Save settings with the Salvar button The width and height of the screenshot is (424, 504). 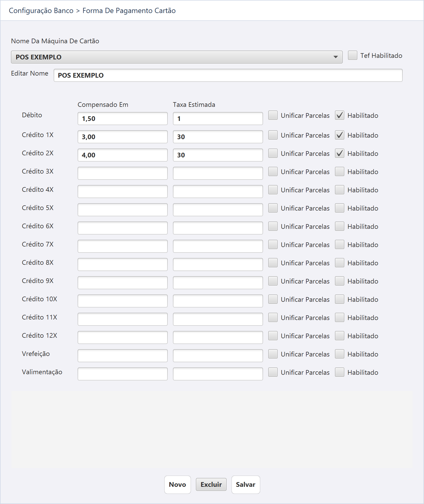point(246,485)
